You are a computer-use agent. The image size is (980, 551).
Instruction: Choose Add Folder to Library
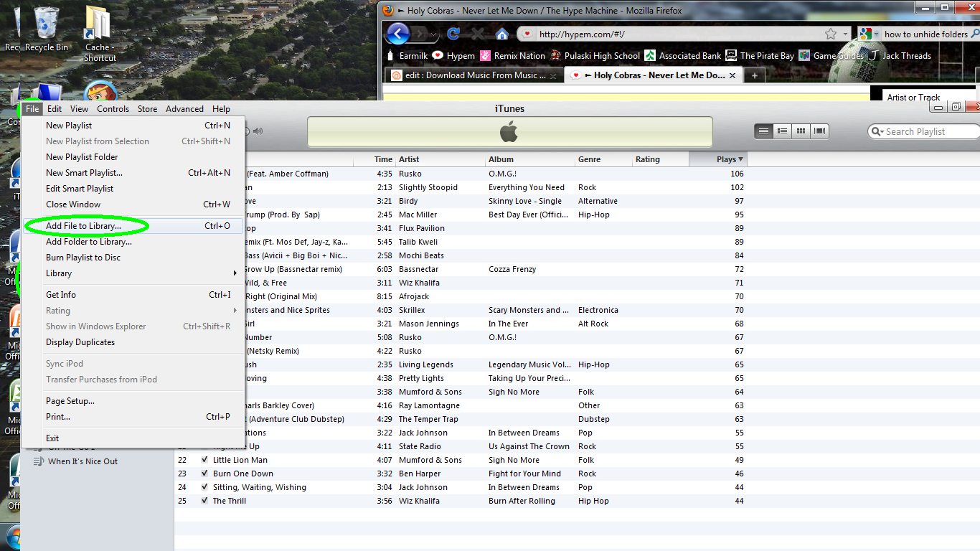click(x=133, y=242)
